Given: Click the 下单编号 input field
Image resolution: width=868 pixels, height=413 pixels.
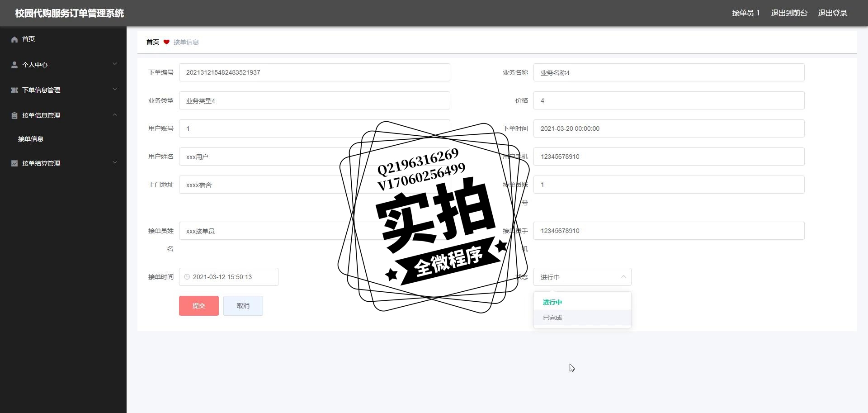Looking at the screenshot, I should (315, 72).
